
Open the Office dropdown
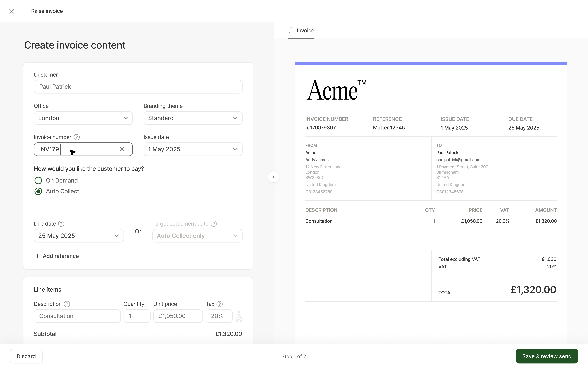pyautogui.click(x=83, y=118)
